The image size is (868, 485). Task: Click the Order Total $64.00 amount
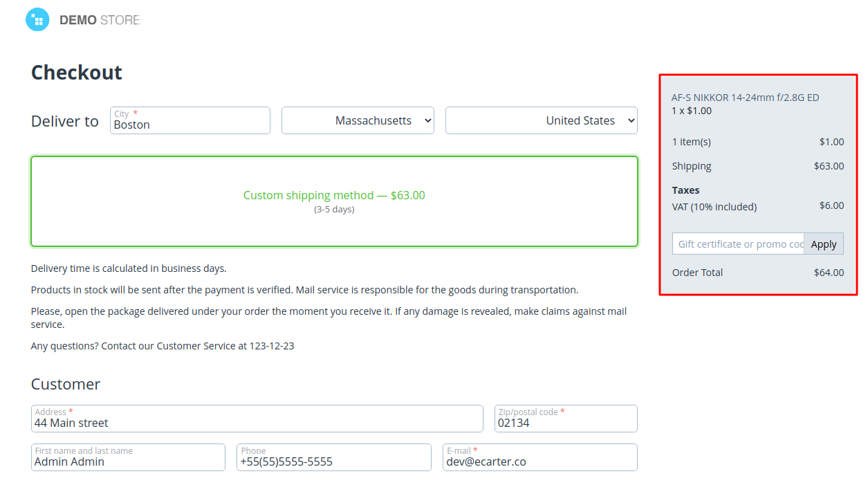[829, 273]
